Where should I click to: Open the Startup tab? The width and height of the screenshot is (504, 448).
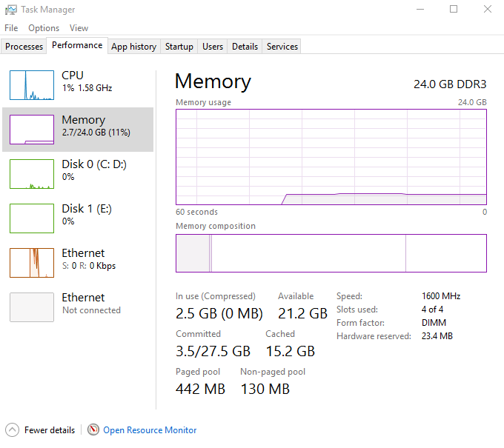[x=179, y=47]
